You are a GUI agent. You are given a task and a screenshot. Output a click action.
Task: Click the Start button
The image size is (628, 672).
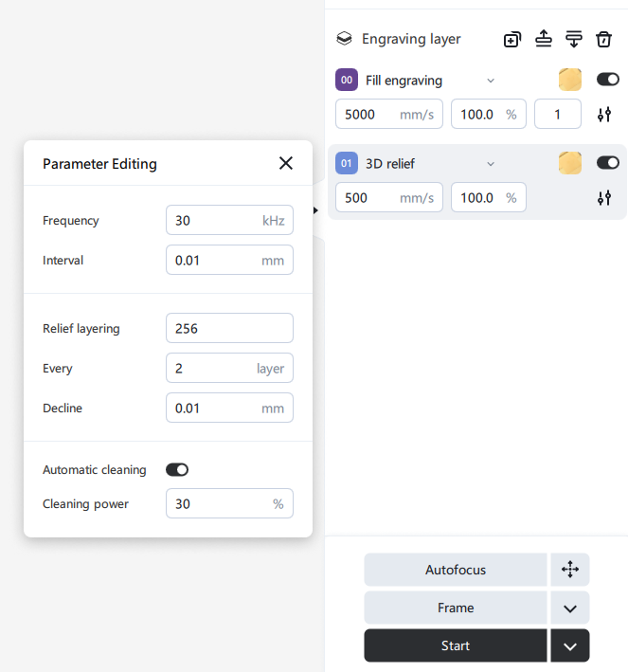pos(456,645)
